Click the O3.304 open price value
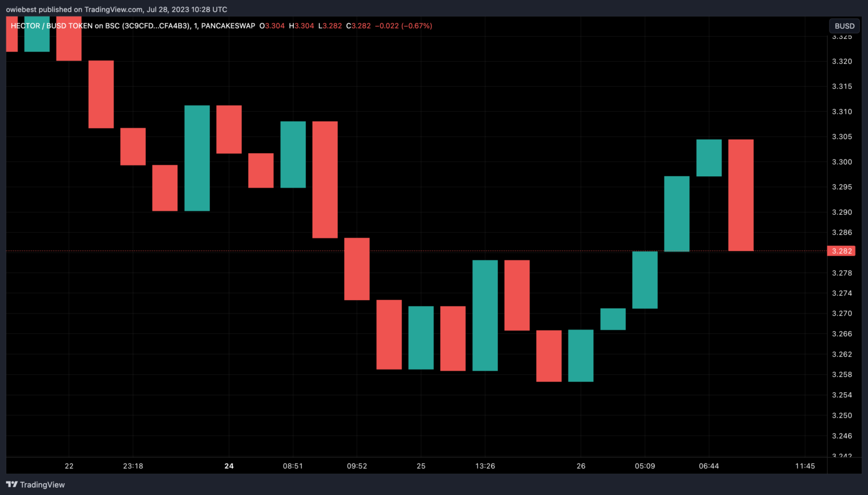 (x=272, y=26)
